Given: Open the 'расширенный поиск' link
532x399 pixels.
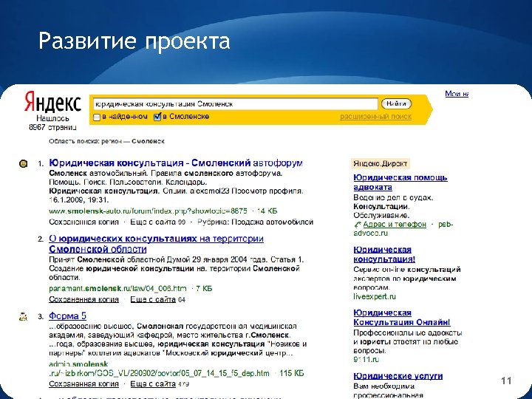Looking at the screenshot, I should click(375, 117).
